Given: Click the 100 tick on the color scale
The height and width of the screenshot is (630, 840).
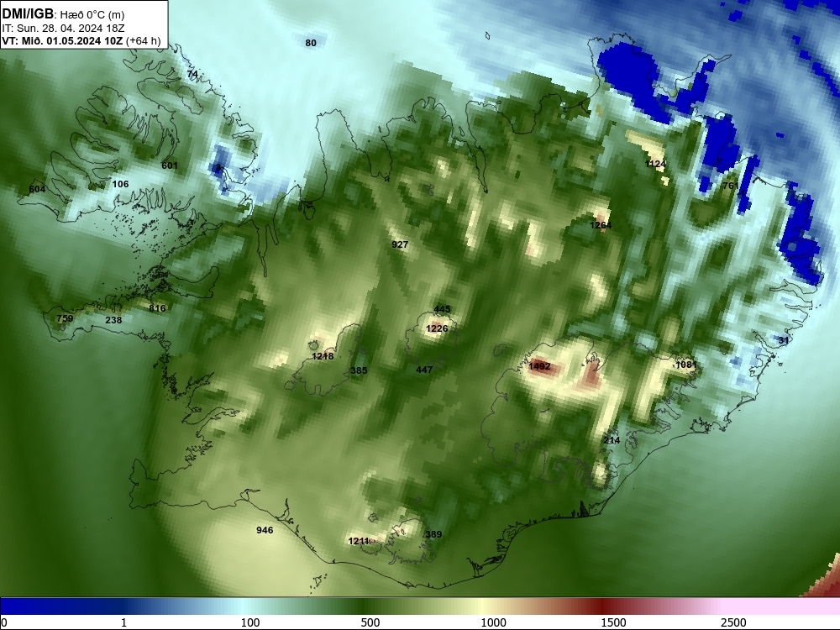Looking at the screenshot, I should tap(250, 622).
